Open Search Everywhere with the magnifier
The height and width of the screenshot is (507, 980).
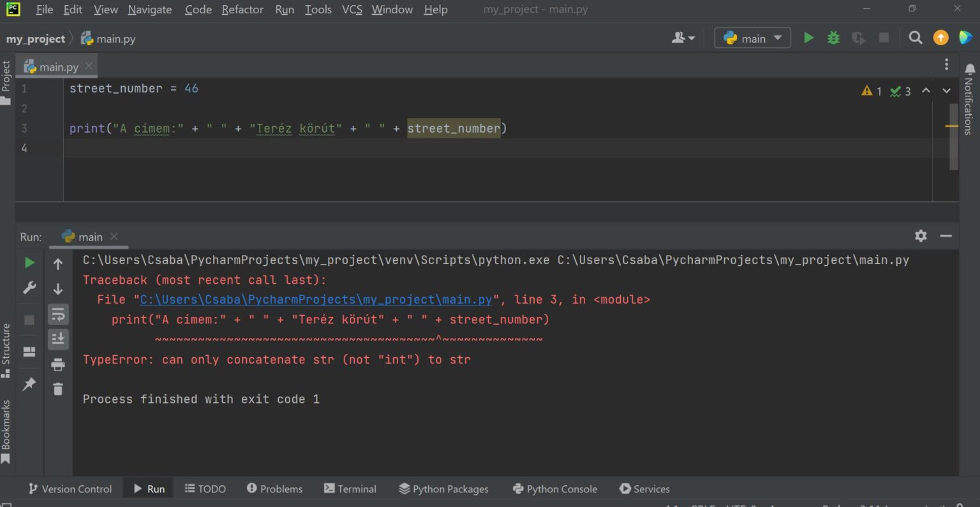click(x=915, y=38)
